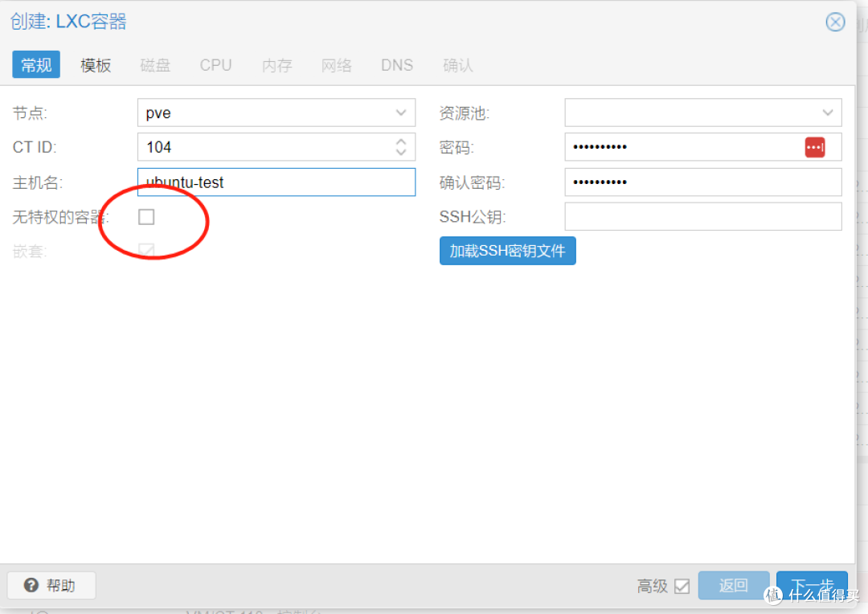
Task: Close the LXC container creation dialog
Action: coord(835,22)
